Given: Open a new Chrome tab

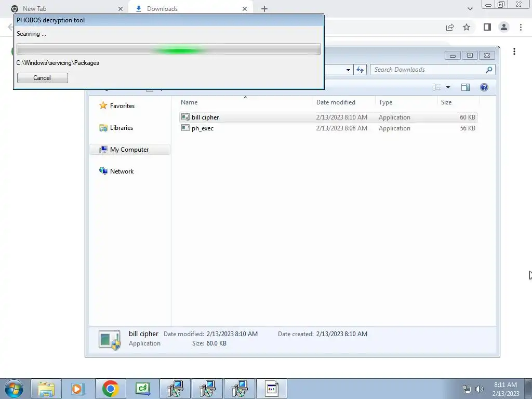Looking at the screenshot, I should (x=264, y=9).
